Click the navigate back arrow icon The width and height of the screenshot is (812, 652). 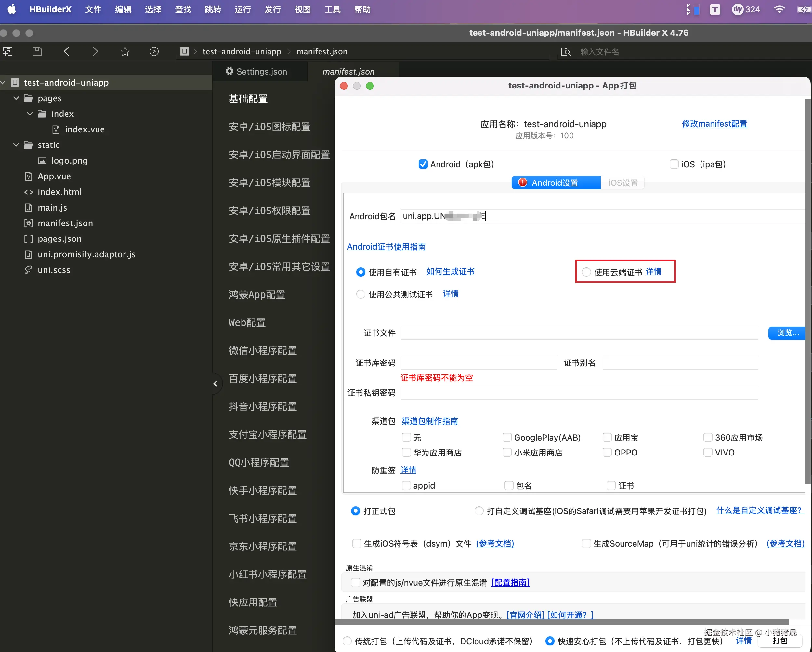click(x=66, y=51)
